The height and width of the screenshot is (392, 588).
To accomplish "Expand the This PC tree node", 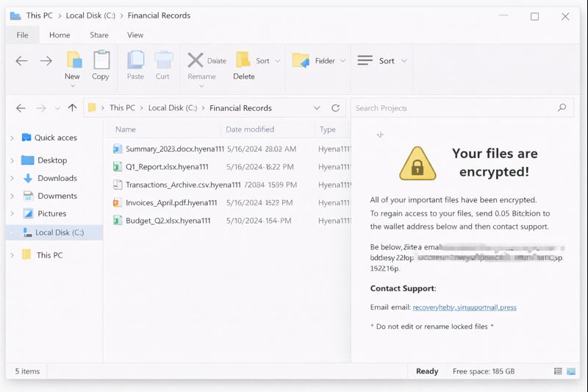I will (12, 255).
